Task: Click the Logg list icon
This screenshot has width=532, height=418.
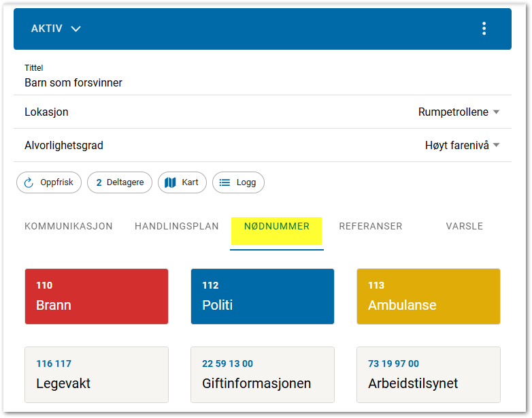Action: pos(225,182)
